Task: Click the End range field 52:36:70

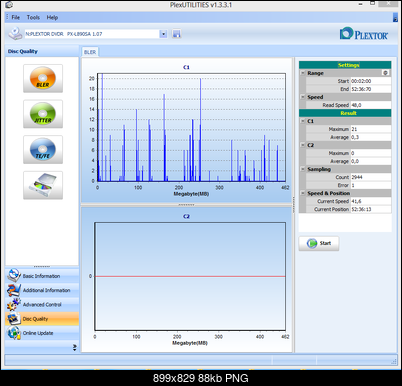Action: pos(371,89)
